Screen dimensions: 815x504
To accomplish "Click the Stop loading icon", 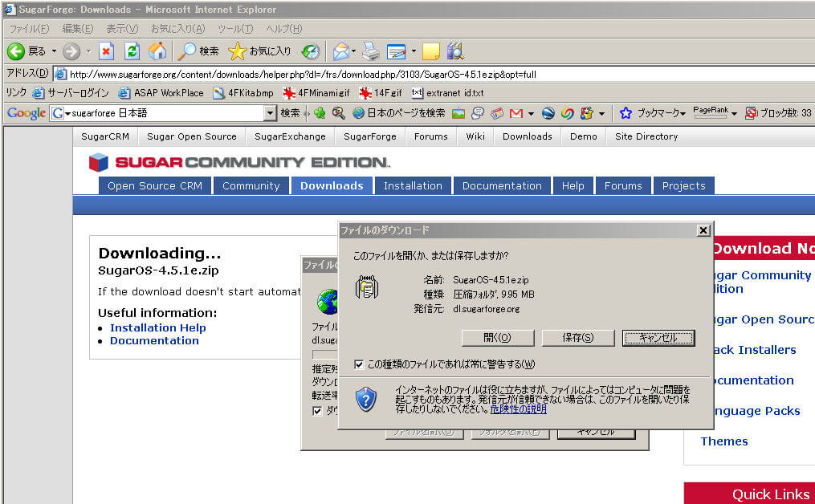I will click(106, 51).
